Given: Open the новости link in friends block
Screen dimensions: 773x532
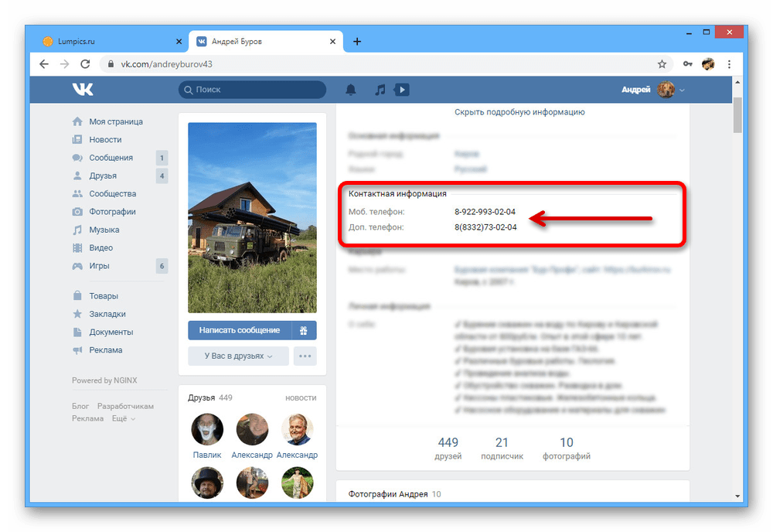Looking at the screenshot, I should coord(301,398).
